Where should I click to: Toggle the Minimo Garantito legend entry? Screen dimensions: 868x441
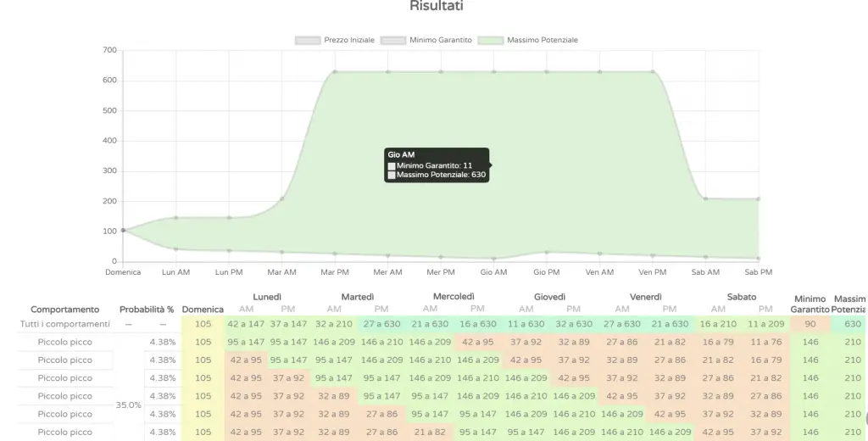tap(426, 40)
